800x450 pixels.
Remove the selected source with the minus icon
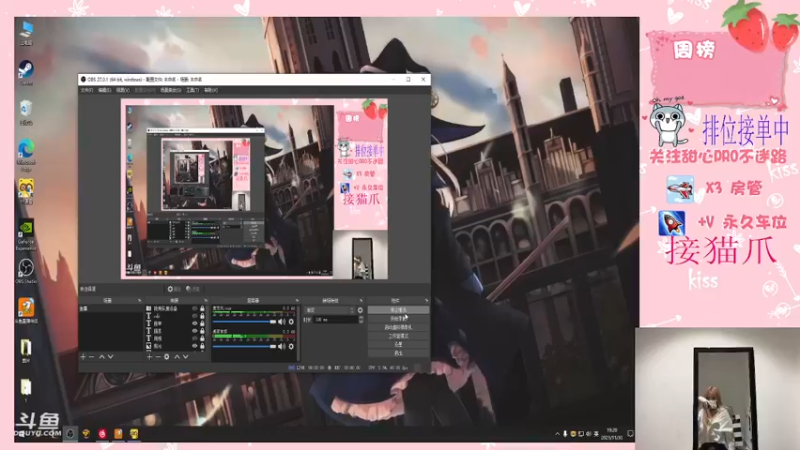[x=158, y=357]
